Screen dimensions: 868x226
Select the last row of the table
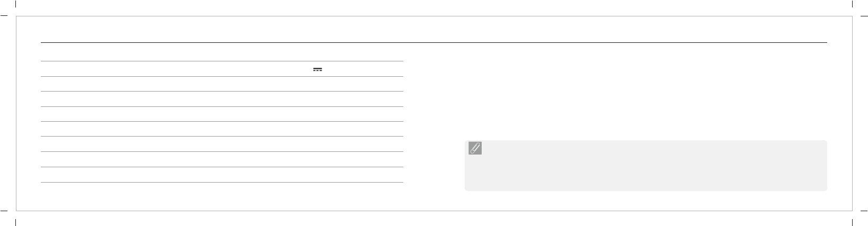(x=222, y=175)
